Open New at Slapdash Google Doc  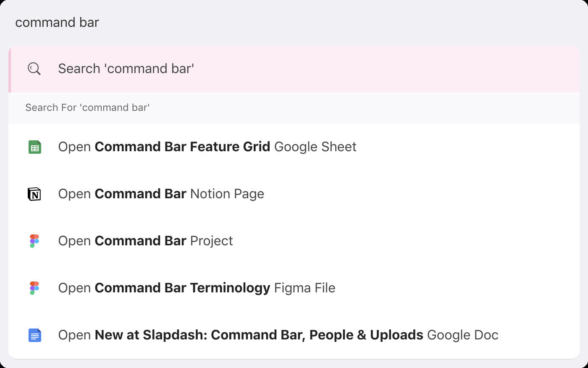(x=294, y=335)
